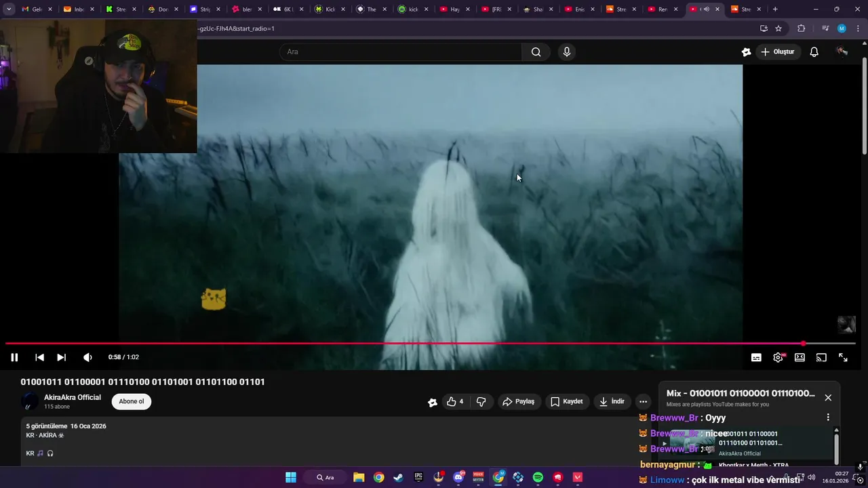Subscribe with the Abone ol button
Screen dimensions: 868x488
(x=132, y=401)
